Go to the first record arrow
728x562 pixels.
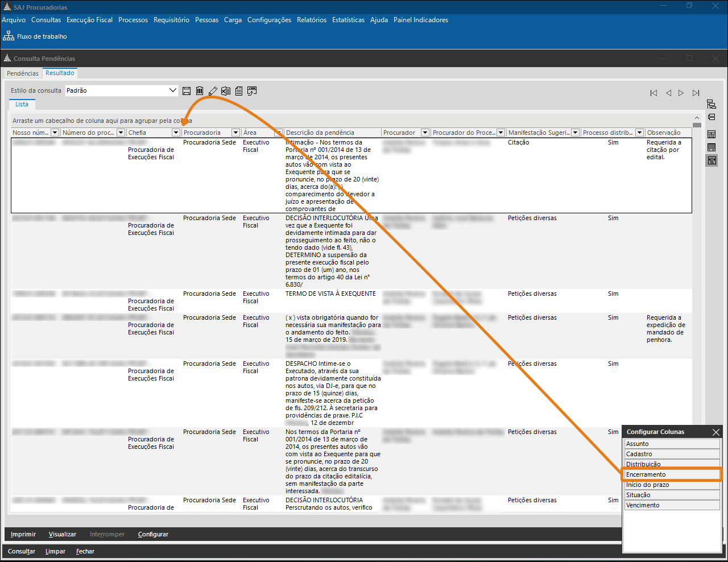653,93
